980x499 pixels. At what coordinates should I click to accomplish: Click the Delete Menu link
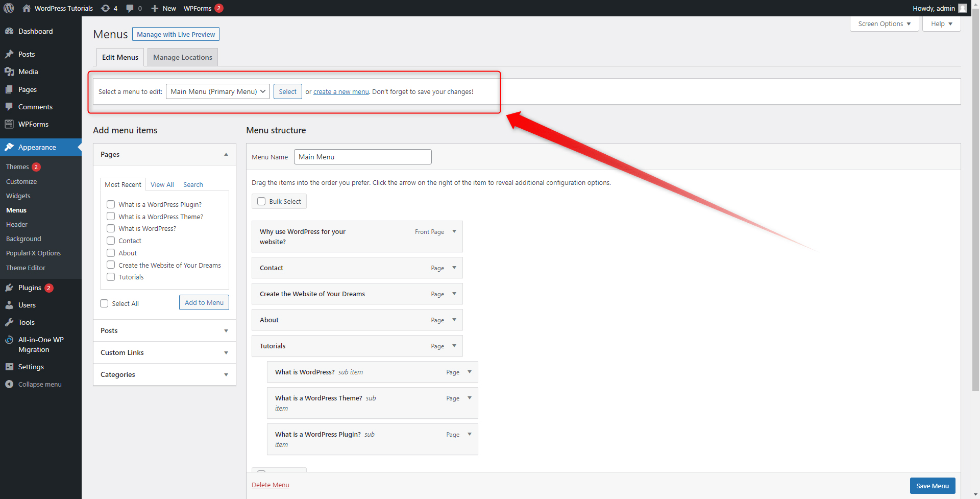(x=271, y=485)
